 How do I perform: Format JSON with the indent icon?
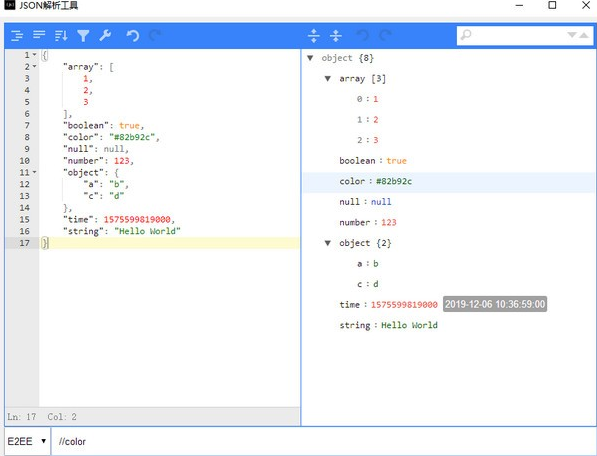[17, 36]
